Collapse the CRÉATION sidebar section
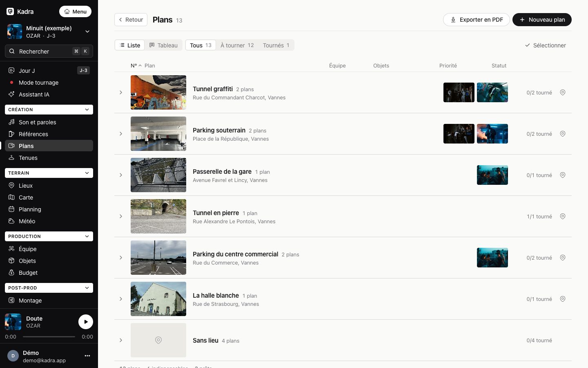 (x=49, y=110)
